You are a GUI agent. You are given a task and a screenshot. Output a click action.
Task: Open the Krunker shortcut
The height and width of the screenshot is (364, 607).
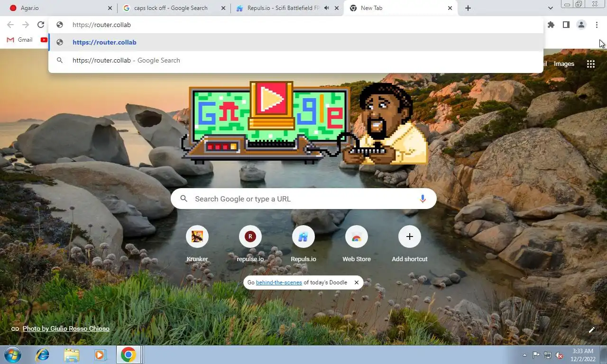click(x=197, y=244)
